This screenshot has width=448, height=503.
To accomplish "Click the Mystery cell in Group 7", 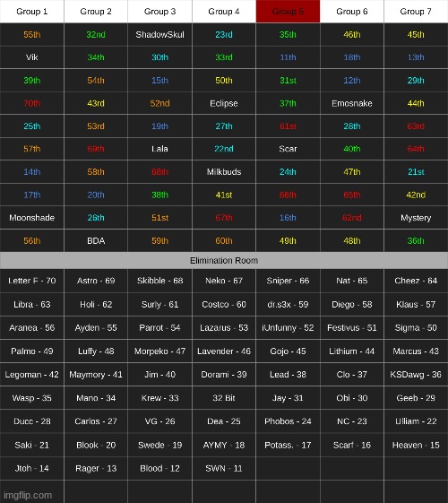I will pyautogui.click(x=416, y=218).
